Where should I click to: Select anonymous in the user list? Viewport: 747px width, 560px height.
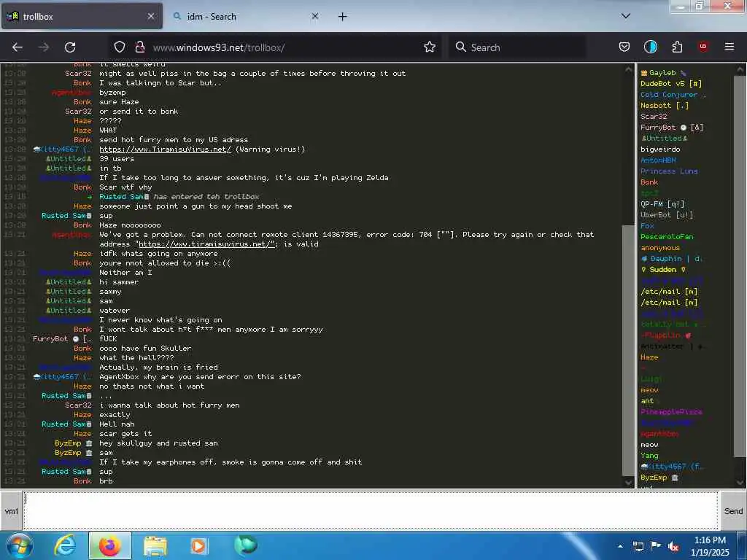tap(660, 248)
